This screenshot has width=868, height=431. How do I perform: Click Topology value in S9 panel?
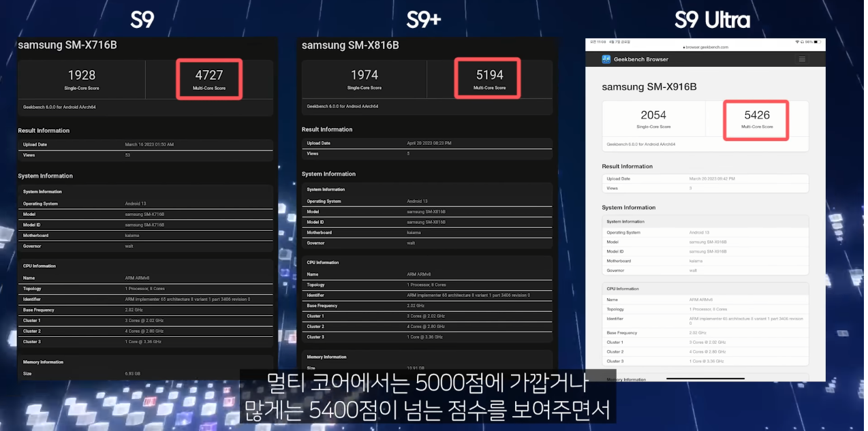point(144,289)
